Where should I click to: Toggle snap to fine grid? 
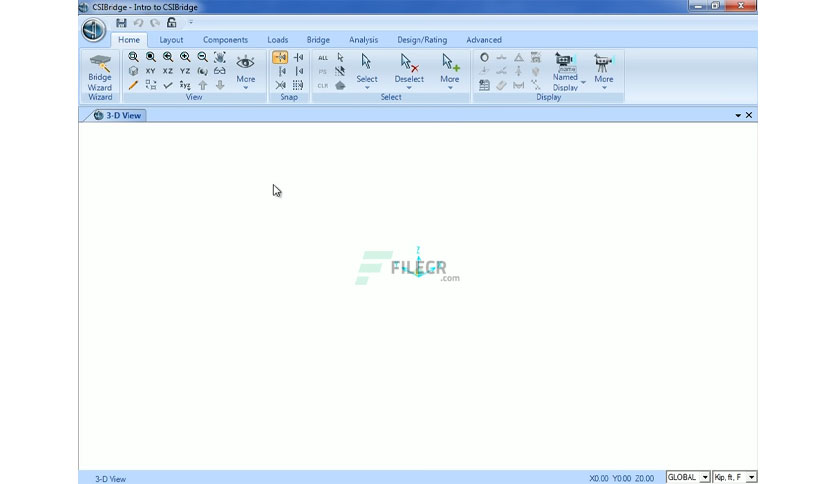click(x=299, y=85)
